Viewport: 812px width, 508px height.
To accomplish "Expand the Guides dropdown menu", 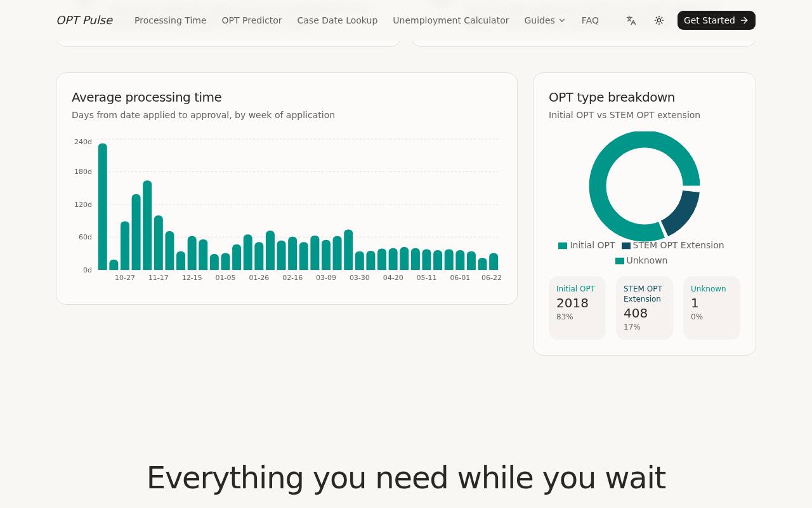I will pos(545,20).
